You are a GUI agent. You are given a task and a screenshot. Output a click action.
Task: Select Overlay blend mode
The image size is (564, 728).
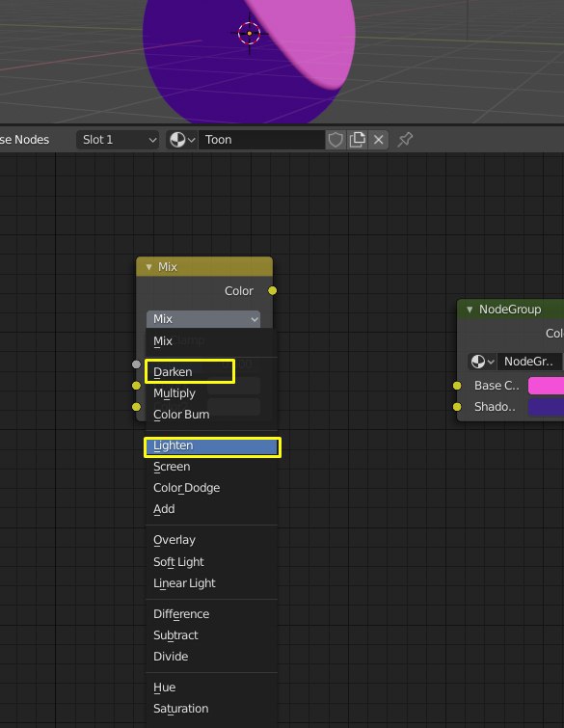coord(212,540)
